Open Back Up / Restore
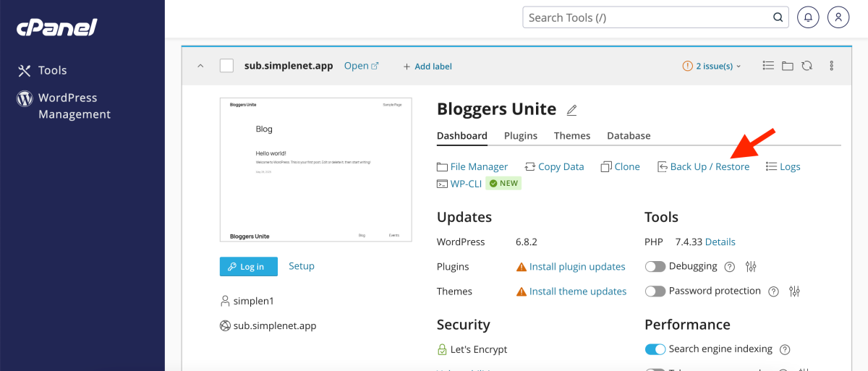This screenshot has width=868, height=371. (703, 166)
